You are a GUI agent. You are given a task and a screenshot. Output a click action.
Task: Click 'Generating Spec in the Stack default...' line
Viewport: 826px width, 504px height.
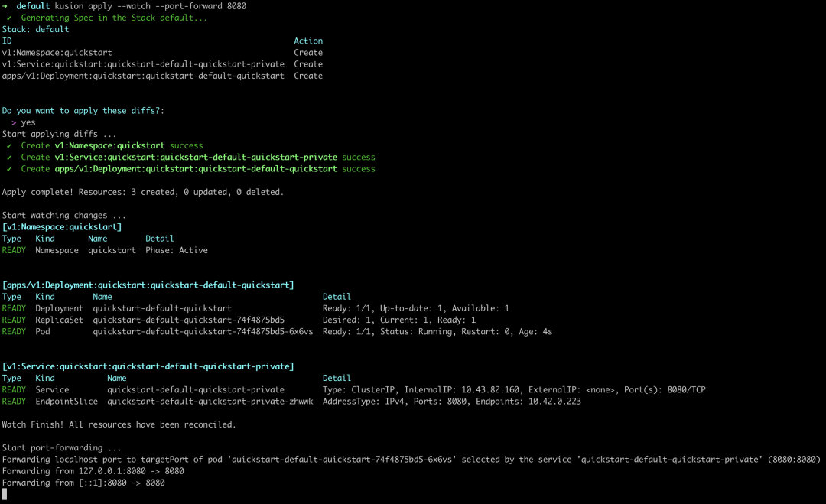[x=114, y=18]
